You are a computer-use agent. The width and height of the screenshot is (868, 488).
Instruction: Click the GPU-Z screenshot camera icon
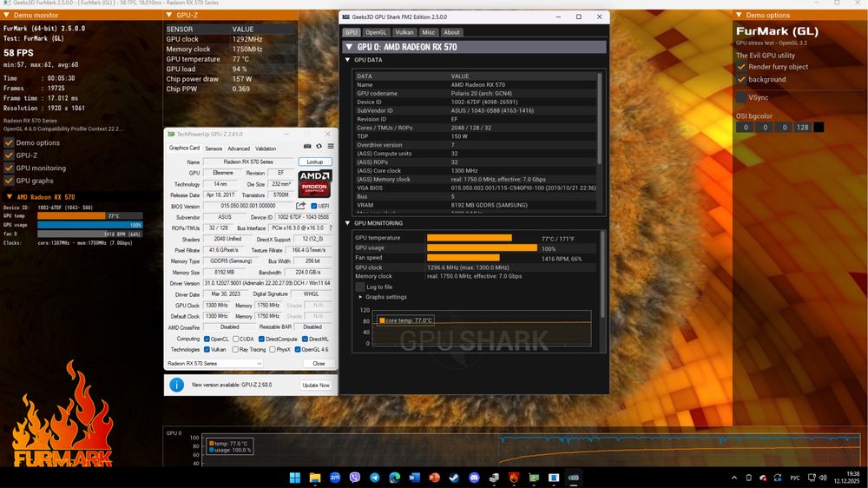pyautogui.click(x=307, y=146)
